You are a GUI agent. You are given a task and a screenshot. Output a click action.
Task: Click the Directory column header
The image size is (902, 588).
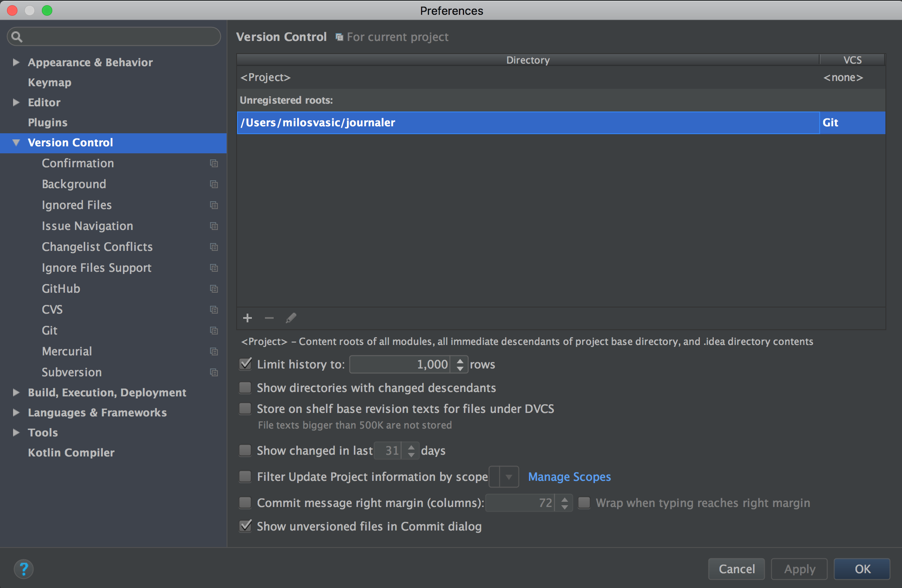[528, 60]
